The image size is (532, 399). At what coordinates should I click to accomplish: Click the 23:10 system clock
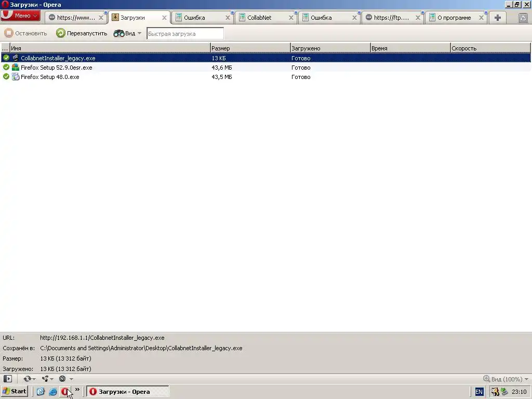pyautogui.click(x=519, y=392)
